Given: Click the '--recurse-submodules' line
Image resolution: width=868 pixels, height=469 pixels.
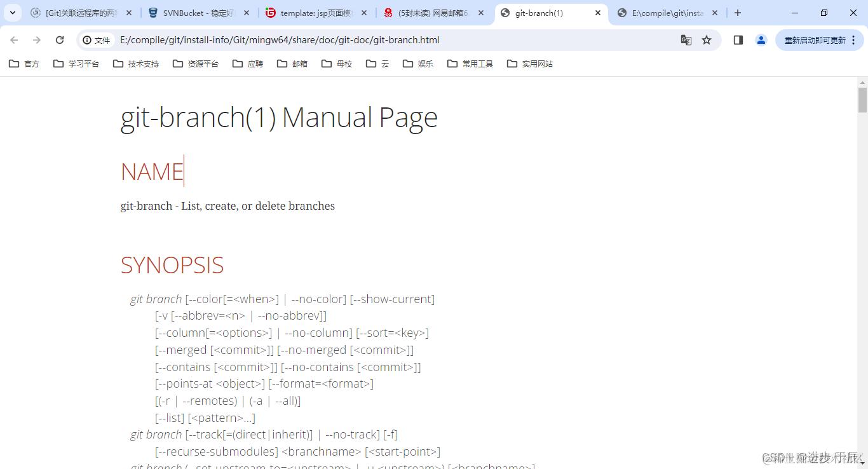Looking at the screenshot, I should 297,452.
